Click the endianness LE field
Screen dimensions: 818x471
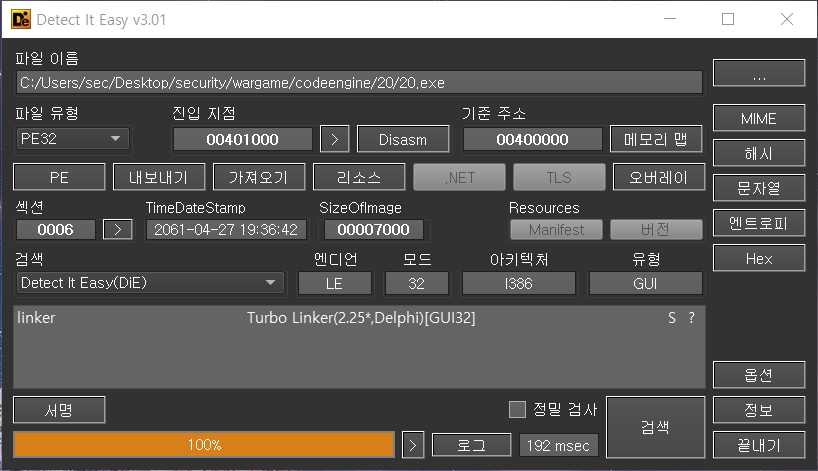point(334,284)
